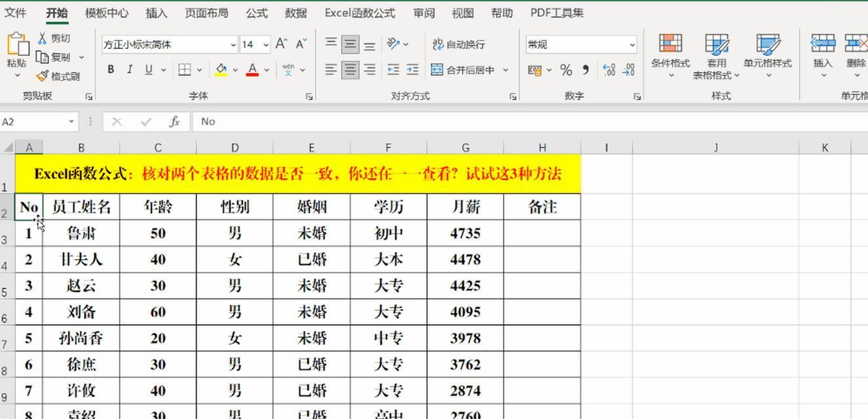868x419 pixels.
Task: Apply cell borders icon
Action: point(185,69)
